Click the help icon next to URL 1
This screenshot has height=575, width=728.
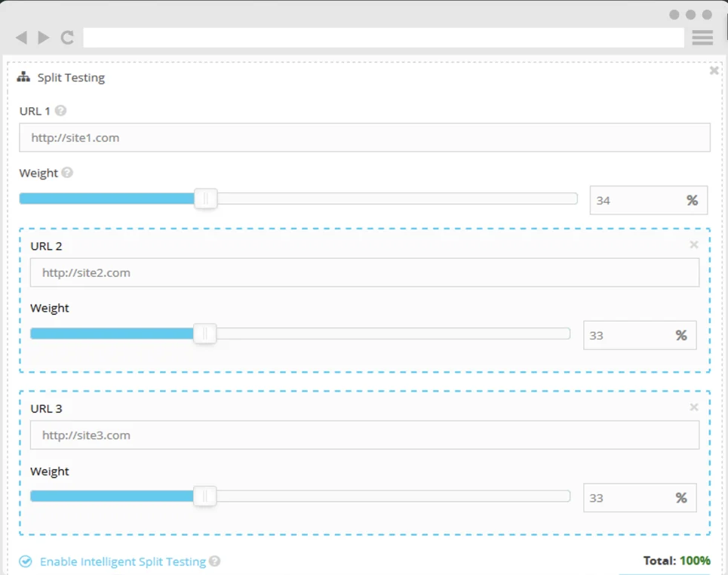click(61, 111)
